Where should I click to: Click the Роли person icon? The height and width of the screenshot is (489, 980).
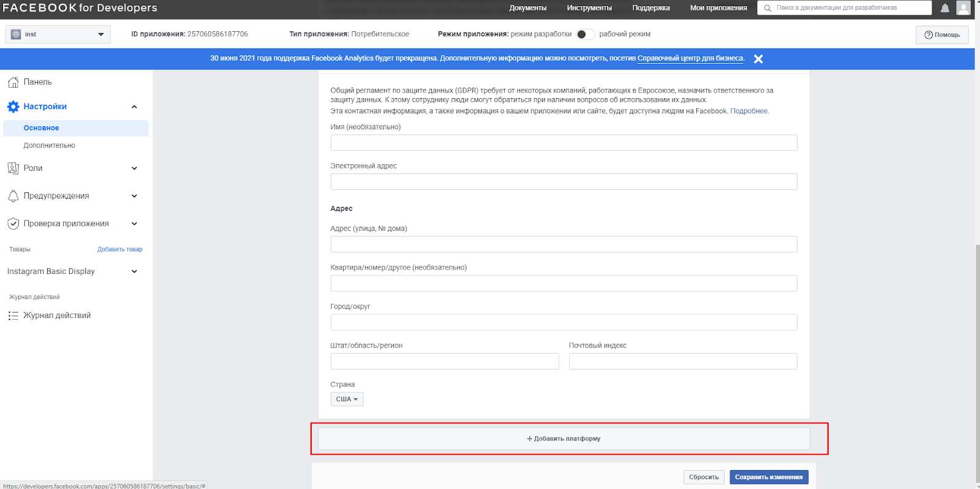point(13,168)
